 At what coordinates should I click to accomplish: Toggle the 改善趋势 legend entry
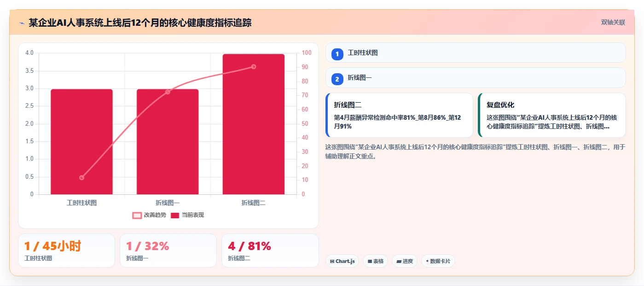[x=149, y=215]
